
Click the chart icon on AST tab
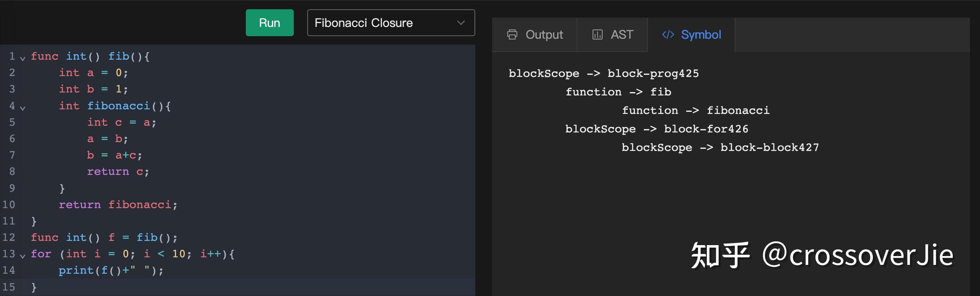point(597,34)
